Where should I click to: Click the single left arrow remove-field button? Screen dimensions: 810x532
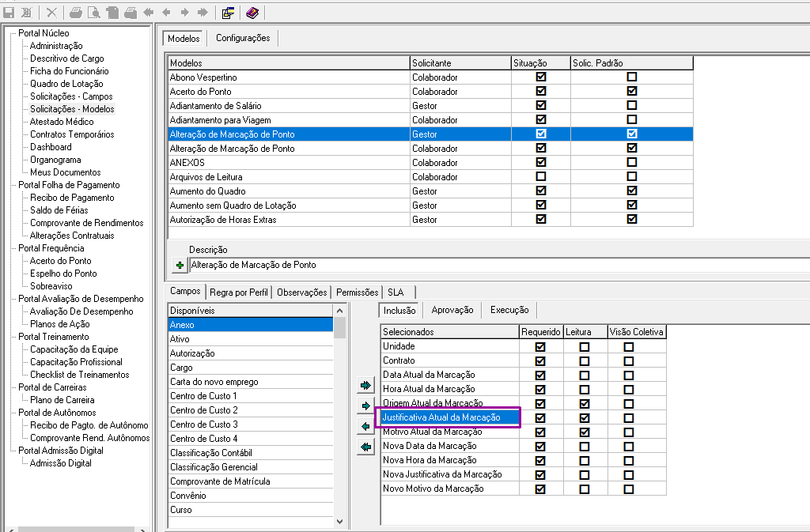pos(365,427)
